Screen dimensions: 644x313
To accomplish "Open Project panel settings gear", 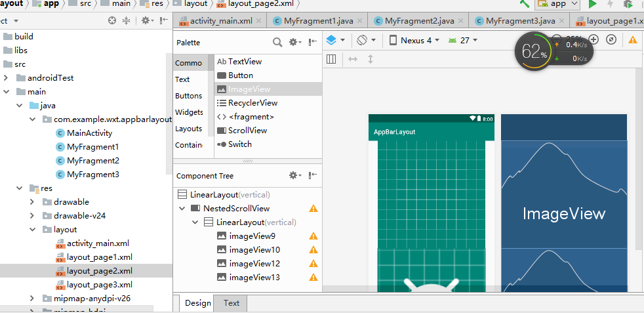I will point(148,20).
